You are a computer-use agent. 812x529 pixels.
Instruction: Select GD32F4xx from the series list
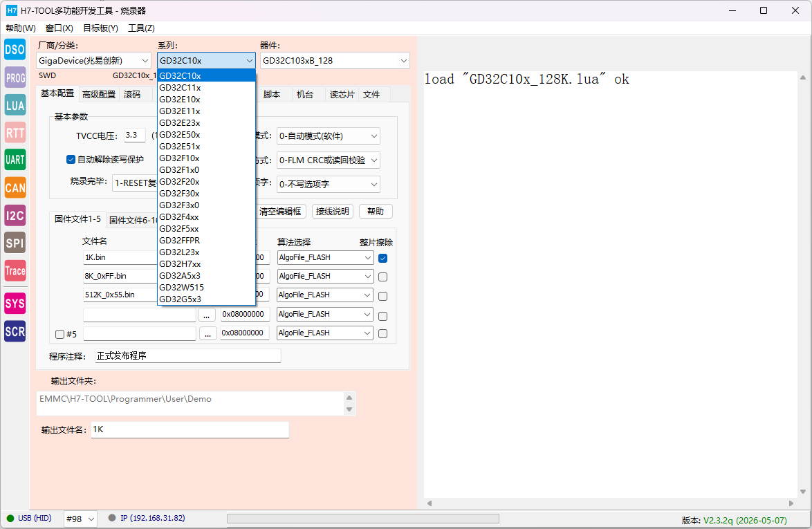coord(206,217)
